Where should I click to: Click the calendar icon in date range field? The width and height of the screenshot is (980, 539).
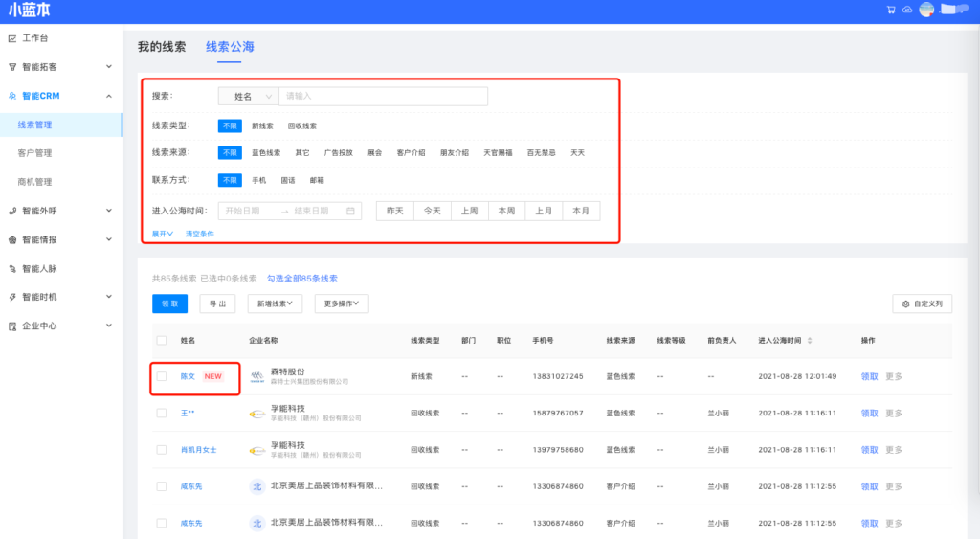click(x=351, y=211)
